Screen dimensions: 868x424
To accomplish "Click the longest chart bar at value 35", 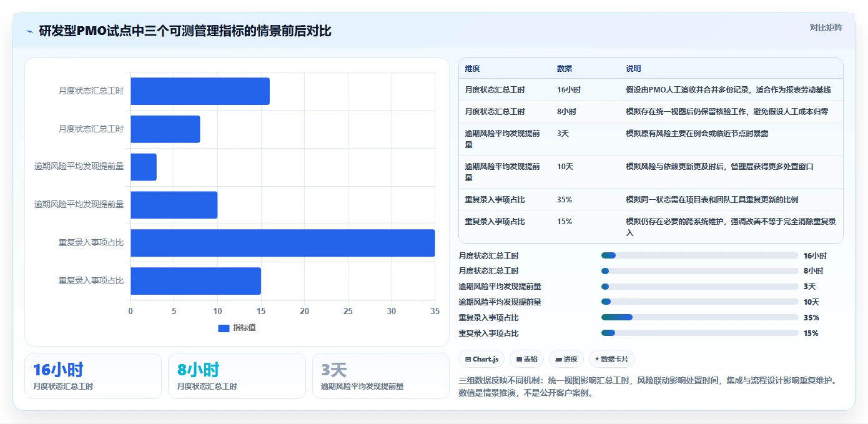I will coord(283,243).
